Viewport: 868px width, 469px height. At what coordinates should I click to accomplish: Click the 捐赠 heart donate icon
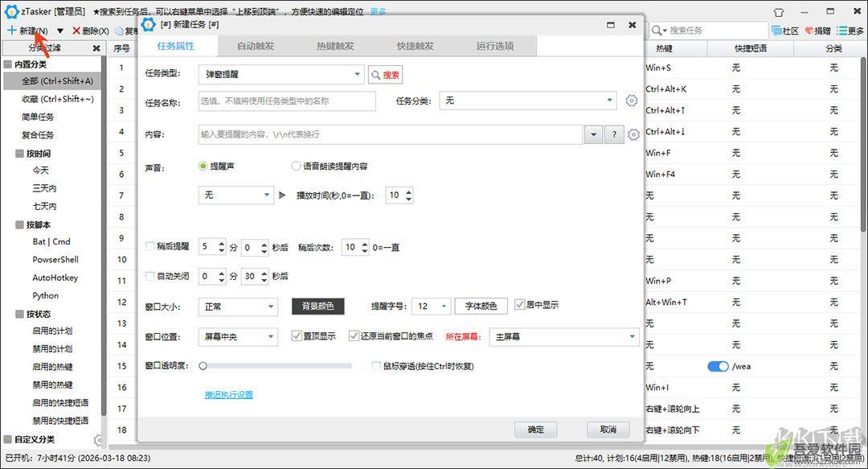[817, 31]
